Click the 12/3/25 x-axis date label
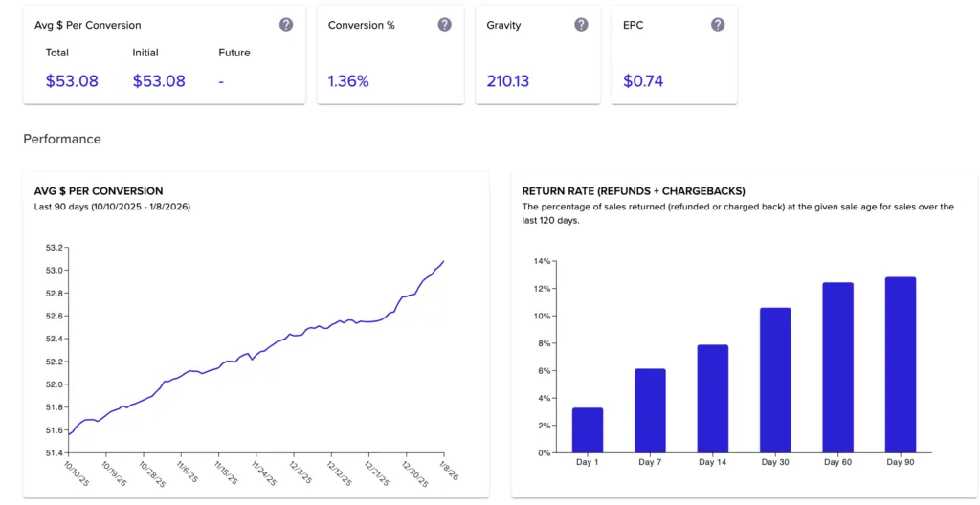Viewport: 980px width, 505px height. pyautogui.click(x=301, y=472)
